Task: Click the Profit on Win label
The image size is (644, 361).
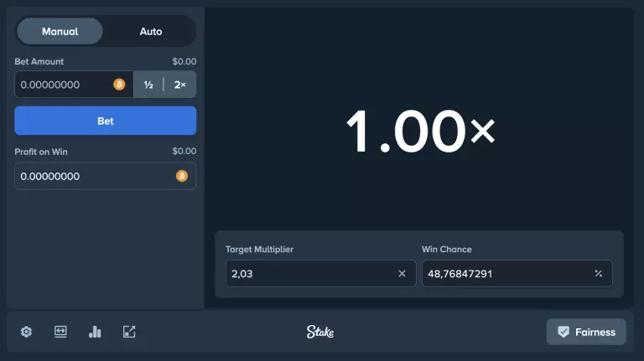Action: point(41,152)
